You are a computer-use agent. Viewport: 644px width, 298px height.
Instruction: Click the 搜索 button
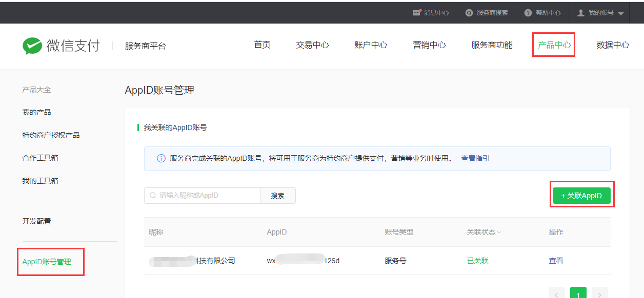(x=278, y=196)
